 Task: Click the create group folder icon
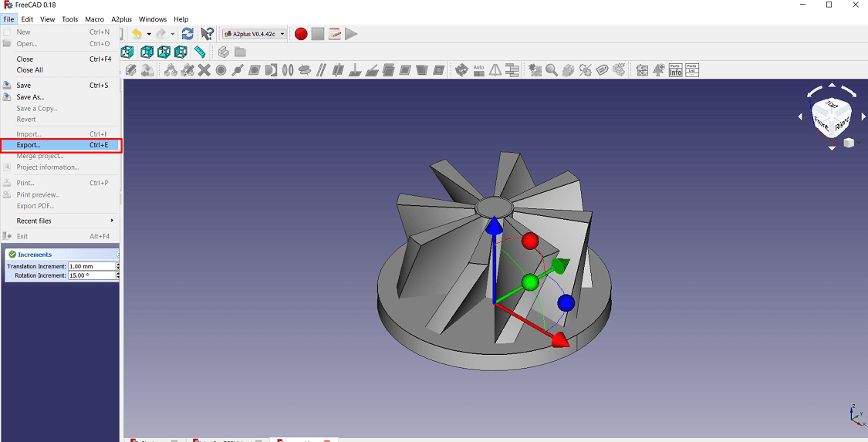(240, 52)
